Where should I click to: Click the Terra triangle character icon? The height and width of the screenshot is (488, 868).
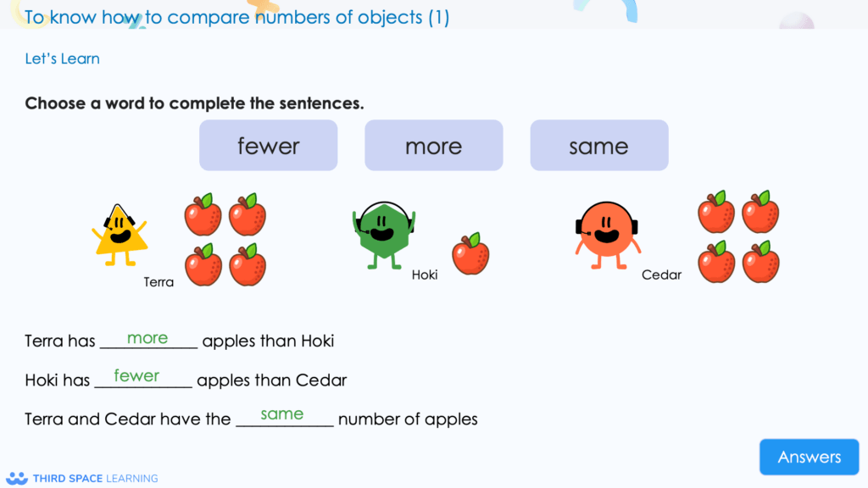[x=122, y=233]
